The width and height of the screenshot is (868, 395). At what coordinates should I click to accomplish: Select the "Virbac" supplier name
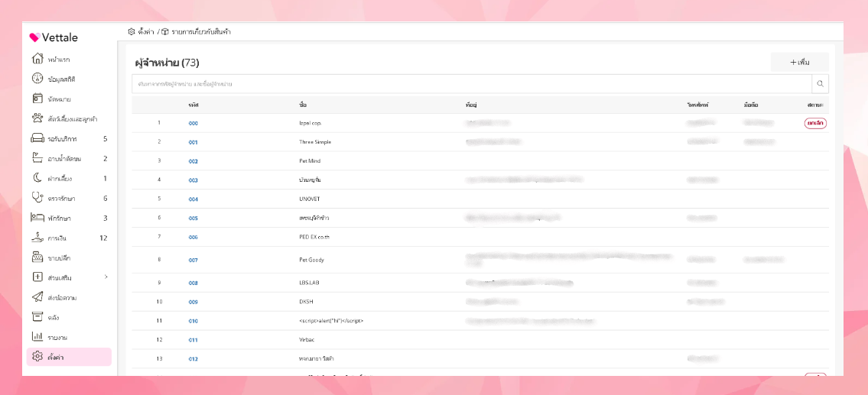click(306, 340)
